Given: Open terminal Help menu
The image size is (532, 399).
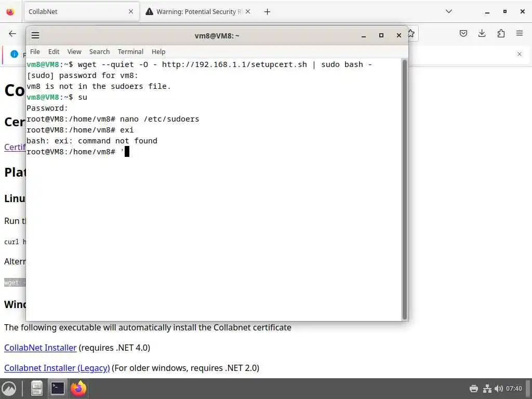Looking at the screenshot, I should pyautogui.click(x=158, y=51).
